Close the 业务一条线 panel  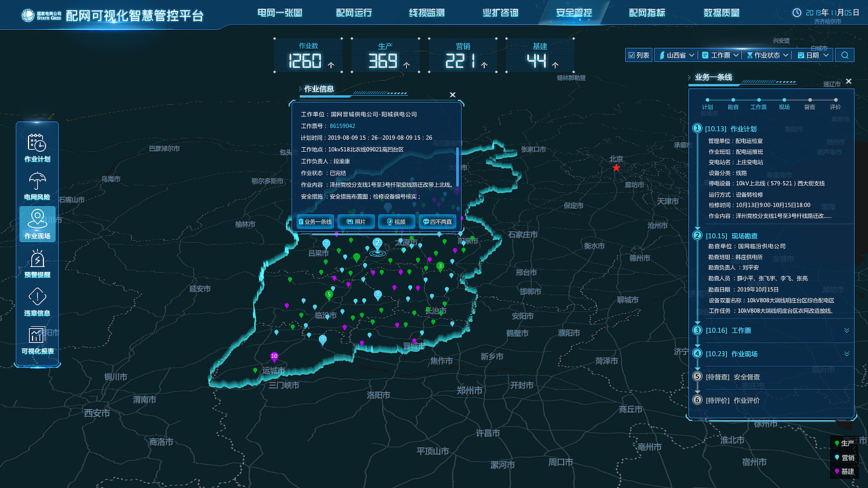pyautogui.click(x=848, y=81)
